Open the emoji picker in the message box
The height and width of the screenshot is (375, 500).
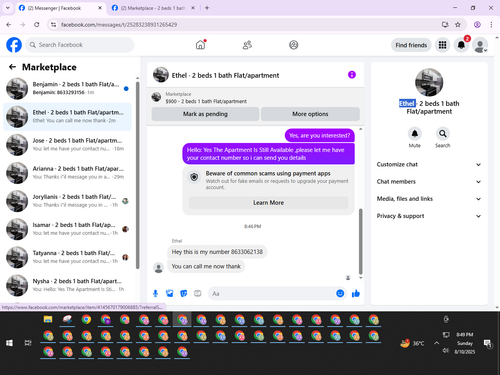pyautogui.click(x=340, y=293)
